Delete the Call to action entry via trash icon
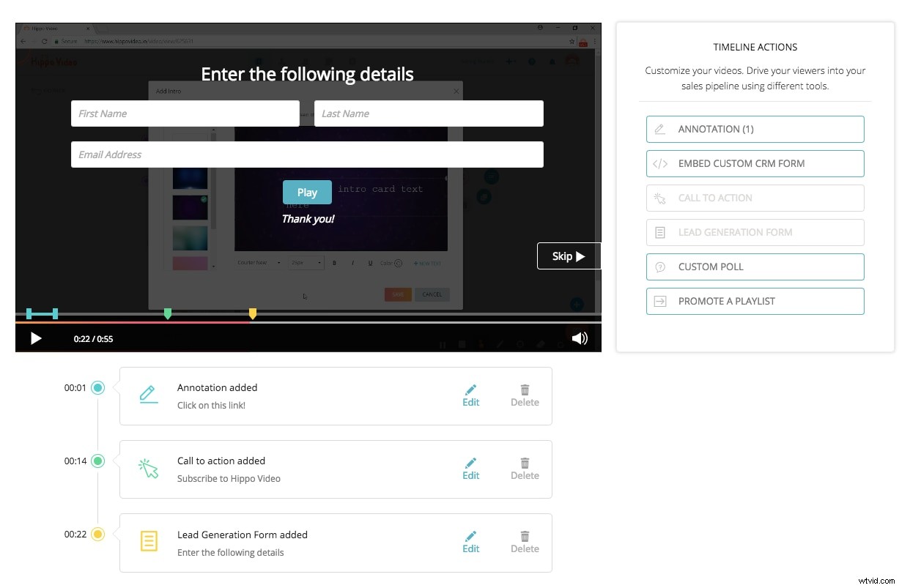This screenshot has height=588, width=910. [525, 464]
